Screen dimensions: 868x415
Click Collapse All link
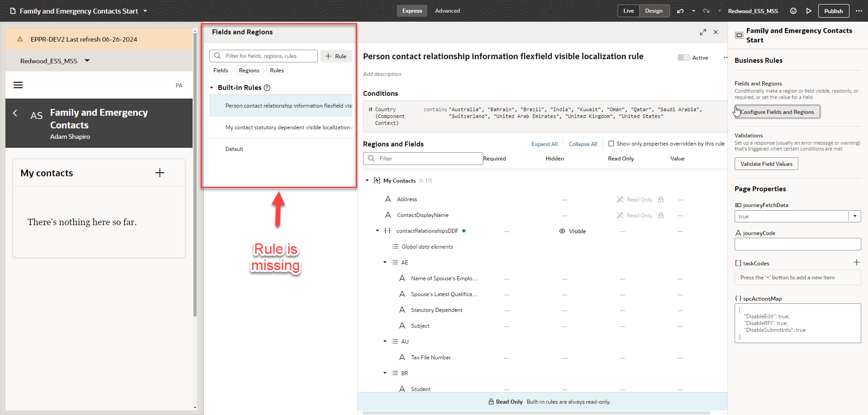click(583, 144)
